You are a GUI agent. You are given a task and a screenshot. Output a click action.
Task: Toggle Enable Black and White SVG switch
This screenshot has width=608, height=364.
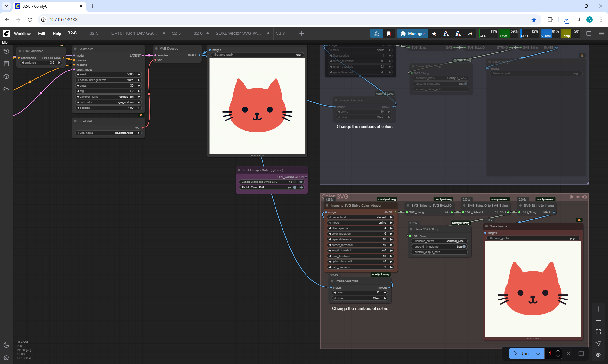(x=295, y=182)
